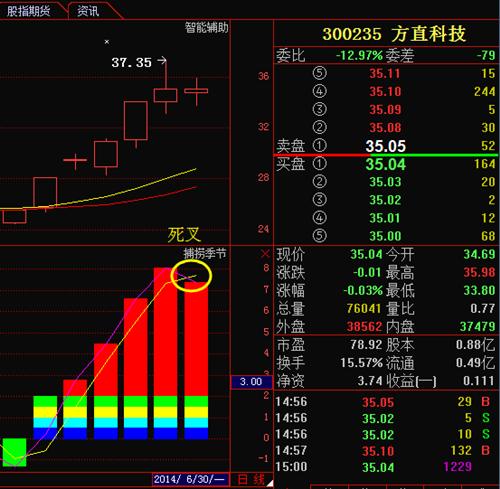Open the 日线 period selector
This screenshot has width=500, height=489.
(x=251, y=480)
